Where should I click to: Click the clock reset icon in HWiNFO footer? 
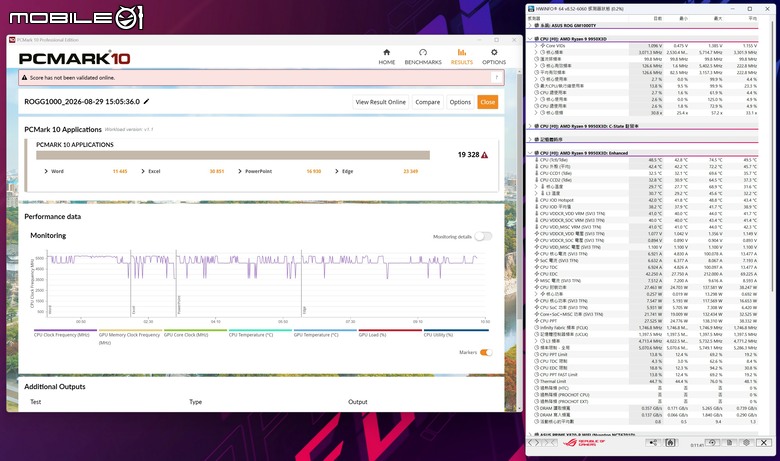coord(712,443)
